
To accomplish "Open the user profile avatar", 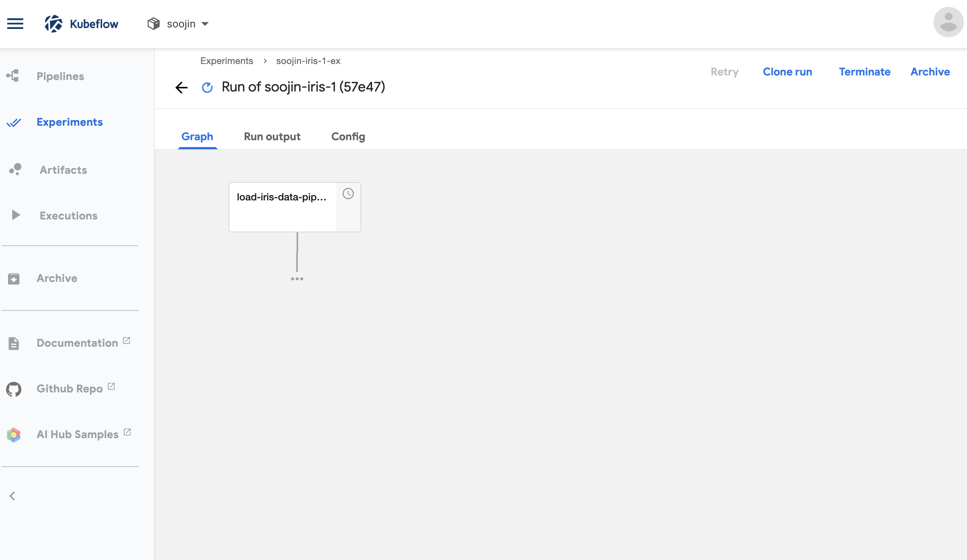I will pyautogui.click(x=948, y=22).
